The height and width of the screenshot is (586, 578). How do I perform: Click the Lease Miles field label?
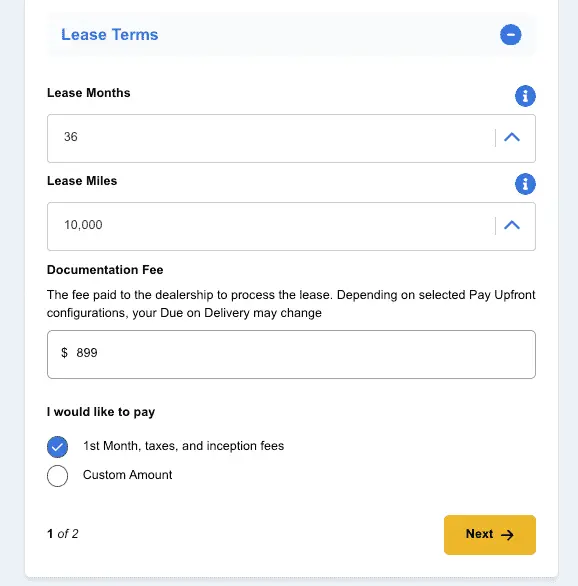82,181
